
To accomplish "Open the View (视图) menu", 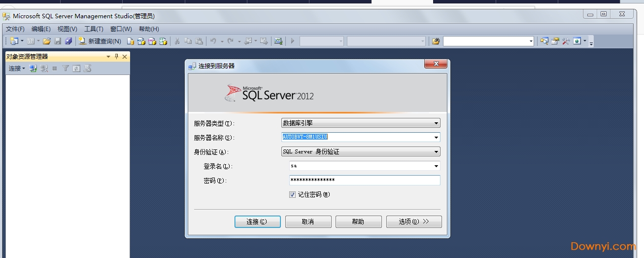I will pyautogui.click(x=67, y=29).
